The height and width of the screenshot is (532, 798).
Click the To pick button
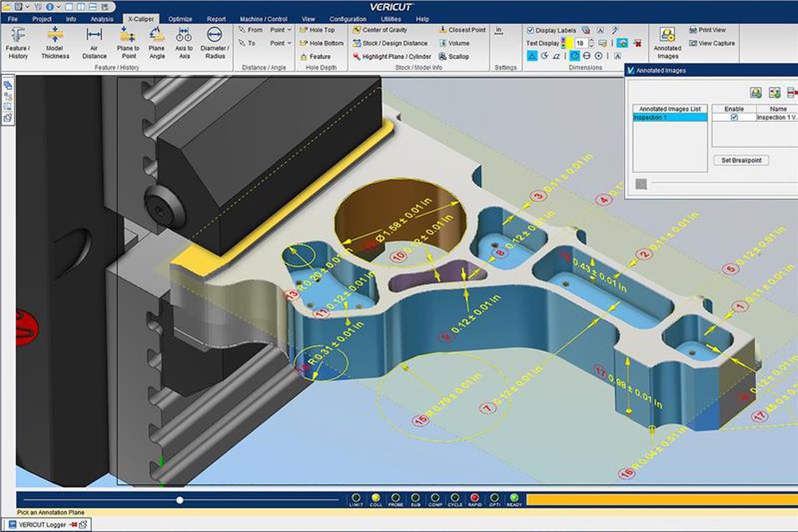point(246,43)
